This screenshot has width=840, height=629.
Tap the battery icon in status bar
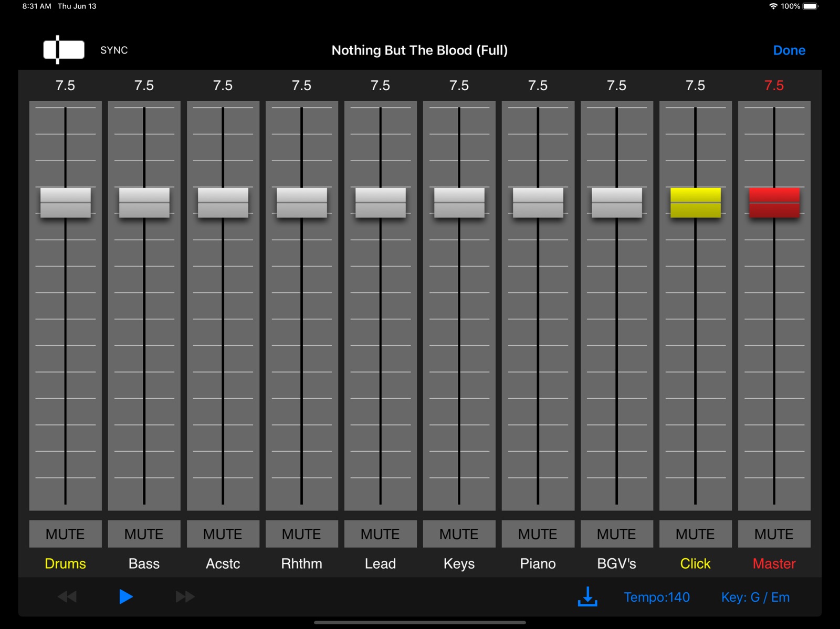tap(811, 6)
